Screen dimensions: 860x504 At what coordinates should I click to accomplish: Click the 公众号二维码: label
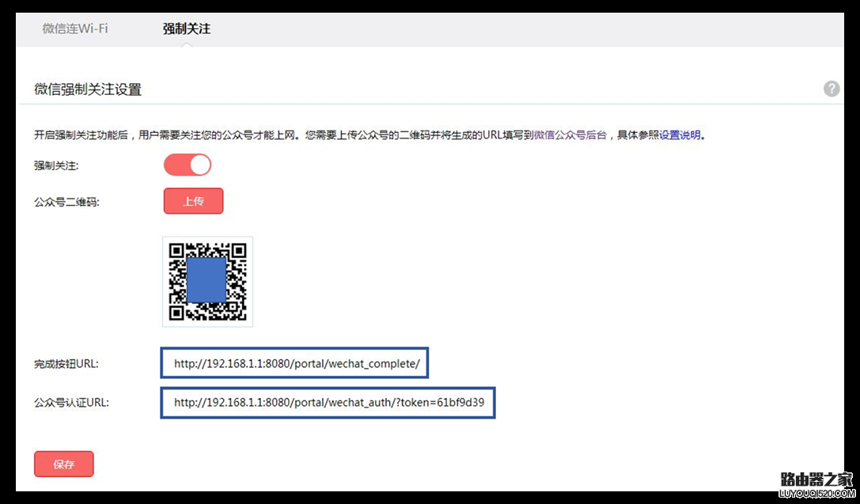point(66,202)
